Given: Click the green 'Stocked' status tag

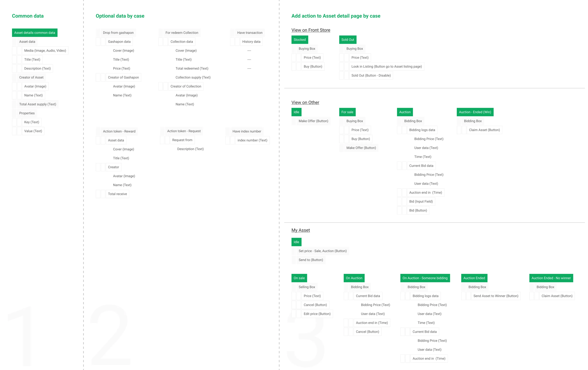Looking at the screenshot, I should [299, 40].
